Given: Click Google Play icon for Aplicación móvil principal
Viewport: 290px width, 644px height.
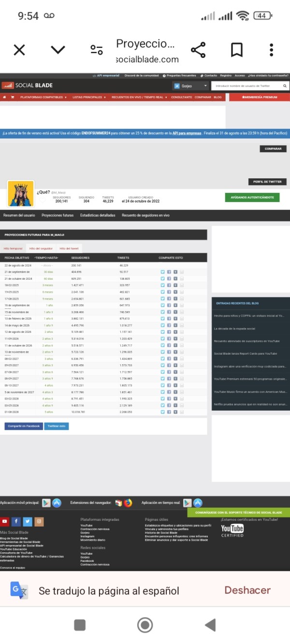Looking at the screenshot, I should [x=46, y=503].
